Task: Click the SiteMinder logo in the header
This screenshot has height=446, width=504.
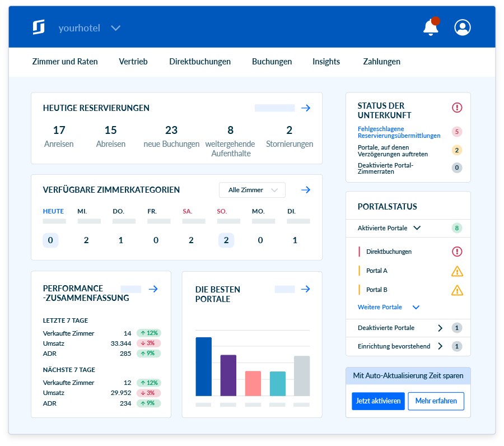Action: 39,27
